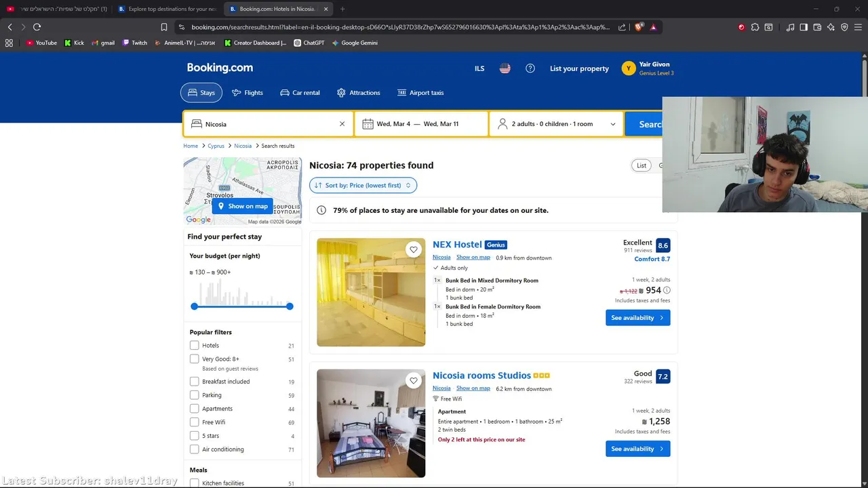Click the browser address bar URL

click(x=400, y=27)
